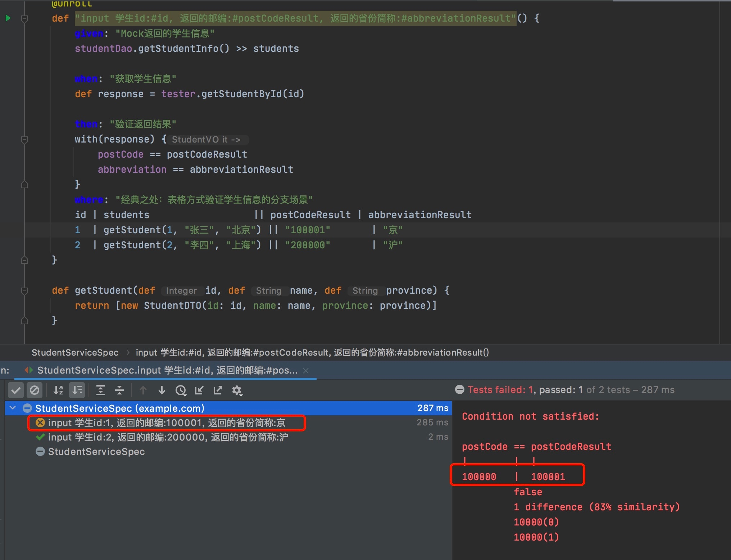Toggle Sort by Duration button
The image size is (731, 560).
77,390
